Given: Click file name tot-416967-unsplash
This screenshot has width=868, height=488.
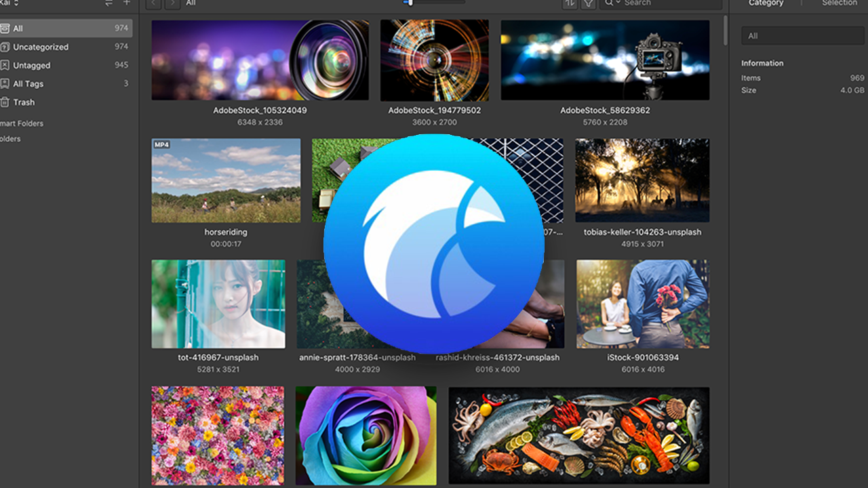Looking at the screenshot, I should tap(218, 357).
